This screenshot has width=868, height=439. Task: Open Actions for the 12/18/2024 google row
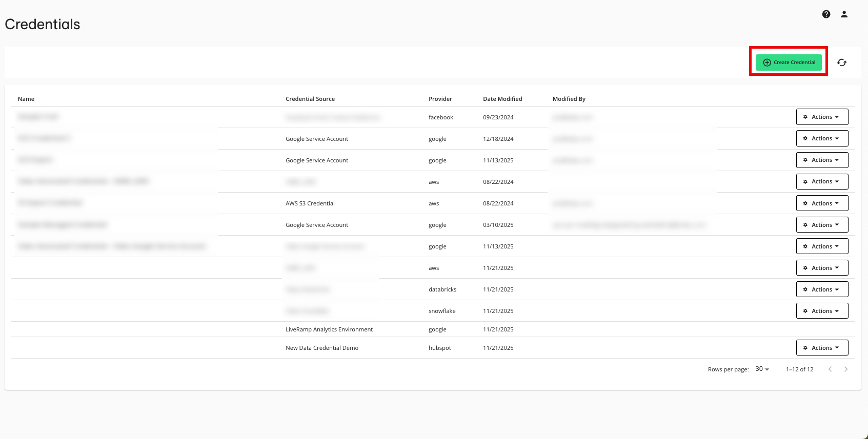click(x=822, y=138)
